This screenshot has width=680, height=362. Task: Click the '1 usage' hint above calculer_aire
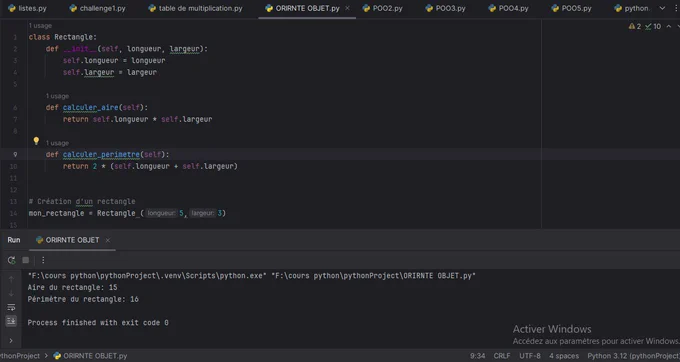(57, 96)
